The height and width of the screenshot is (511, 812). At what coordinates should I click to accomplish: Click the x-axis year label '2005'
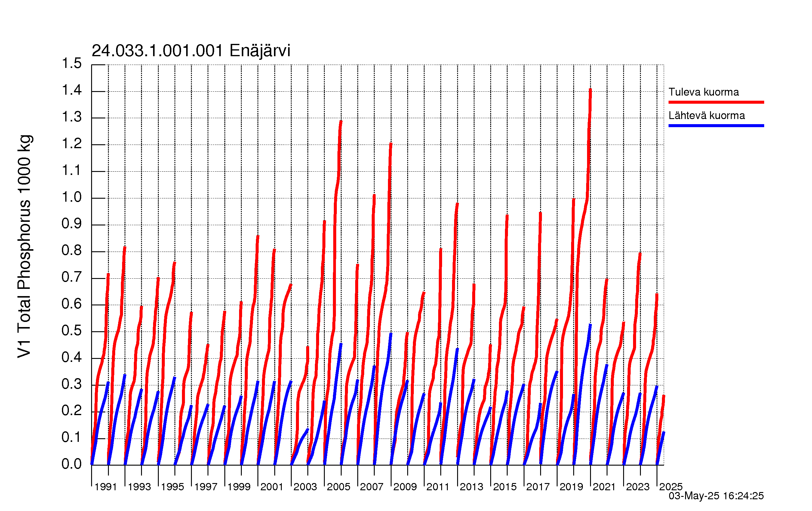point(339,487)
